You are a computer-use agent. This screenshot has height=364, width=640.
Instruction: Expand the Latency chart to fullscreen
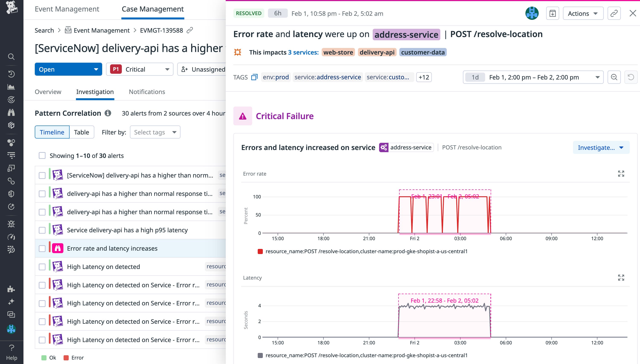coord(622,277)
